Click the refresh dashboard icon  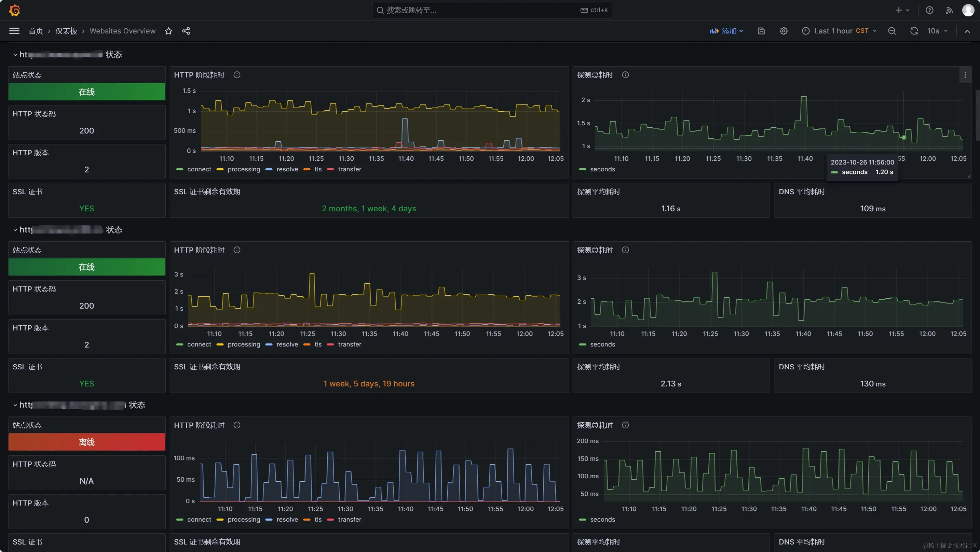click(914, 31)
